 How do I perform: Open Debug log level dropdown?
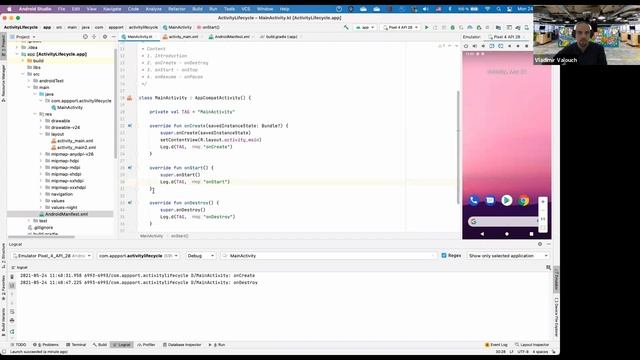(x=200, y=256)
